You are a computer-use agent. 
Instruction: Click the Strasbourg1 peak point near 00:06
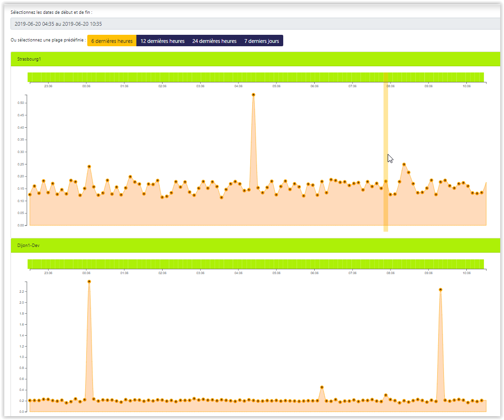click(89, 166)
